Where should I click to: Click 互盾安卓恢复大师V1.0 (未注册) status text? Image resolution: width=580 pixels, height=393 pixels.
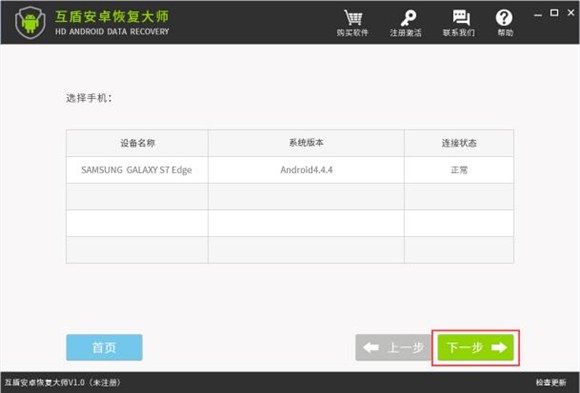tap(62, 382)
